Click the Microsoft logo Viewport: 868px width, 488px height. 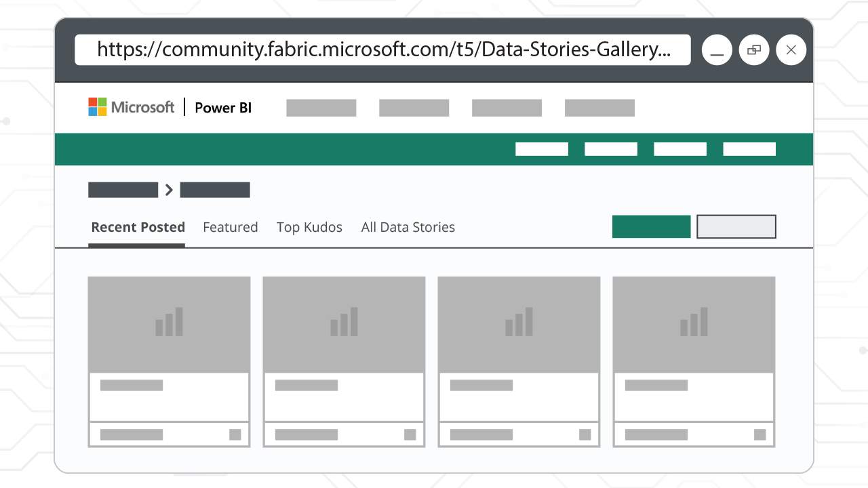[x=131, y=107]
